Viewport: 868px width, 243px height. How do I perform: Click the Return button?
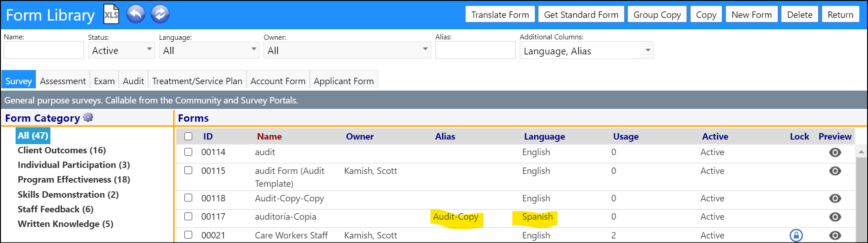click(x=841, y=15)
